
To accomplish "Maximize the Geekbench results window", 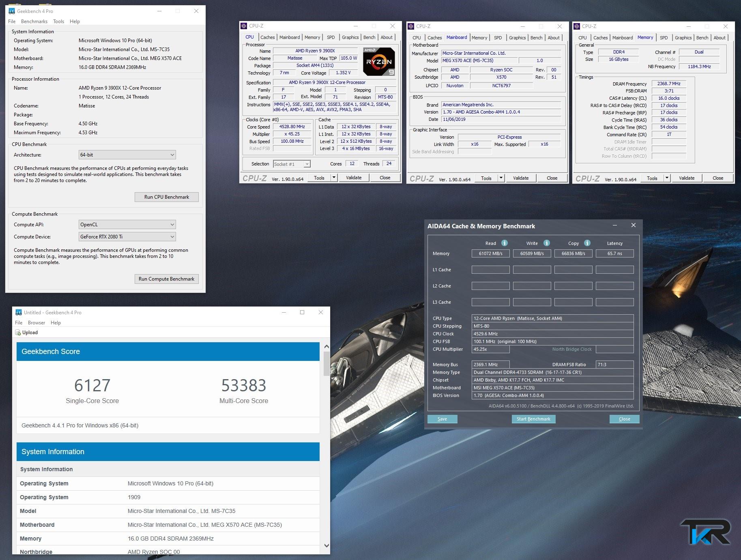I will [302, 312].
